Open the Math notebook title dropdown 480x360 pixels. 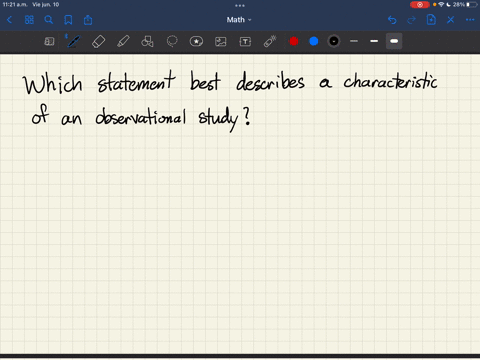click(239, 20)
